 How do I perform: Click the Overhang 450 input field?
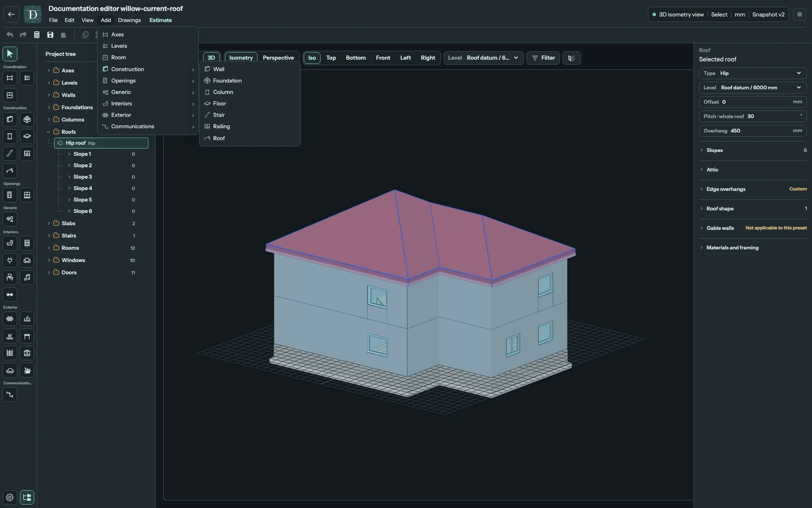[752, 131]
